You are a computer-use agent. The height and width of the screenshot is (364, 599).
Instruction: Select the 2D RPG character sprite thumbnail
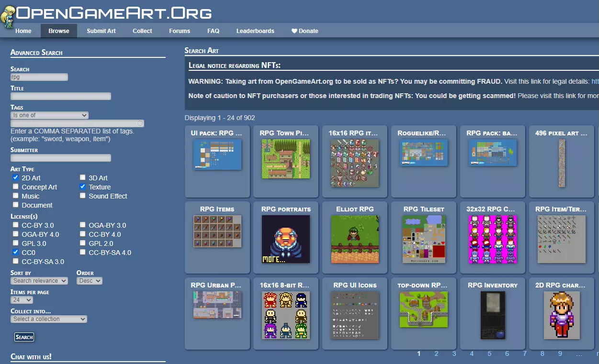561,315
